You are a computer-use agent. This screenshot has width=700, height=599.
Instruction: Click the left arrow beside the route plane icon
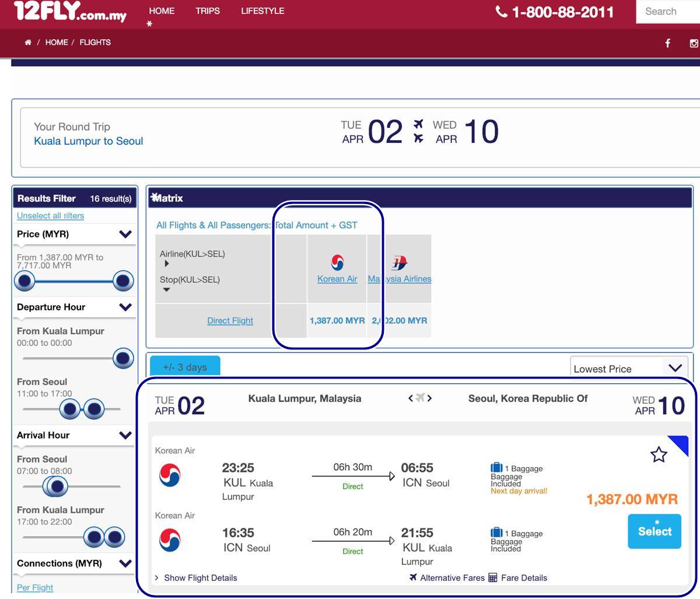coord(411,398)
